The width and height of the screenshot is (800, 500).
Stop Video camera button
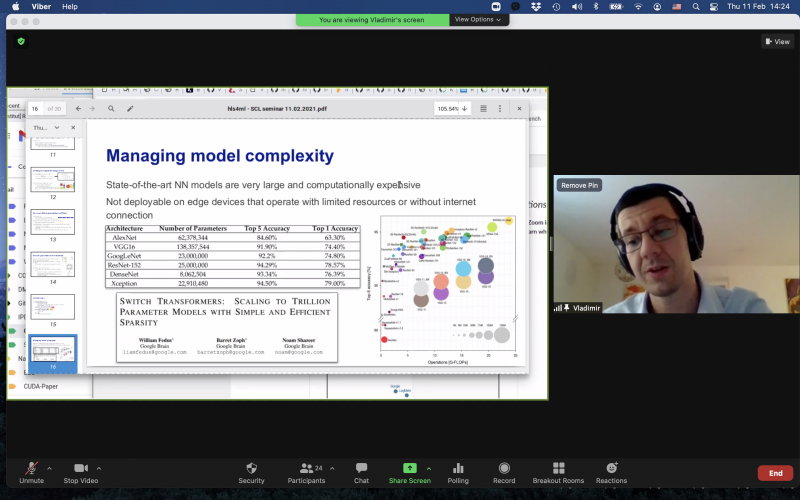[81, 472]
